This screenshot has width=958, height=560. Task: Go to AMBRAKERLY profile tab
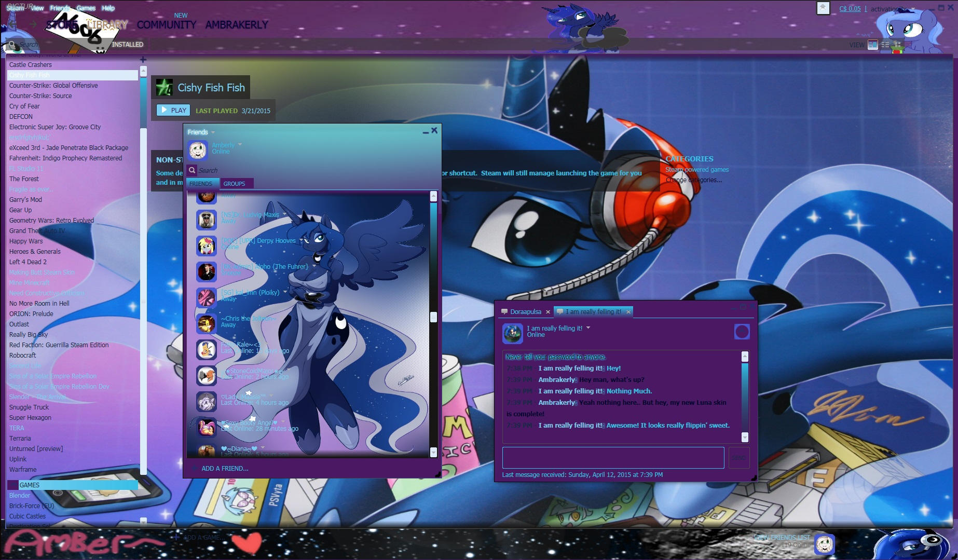237,25
